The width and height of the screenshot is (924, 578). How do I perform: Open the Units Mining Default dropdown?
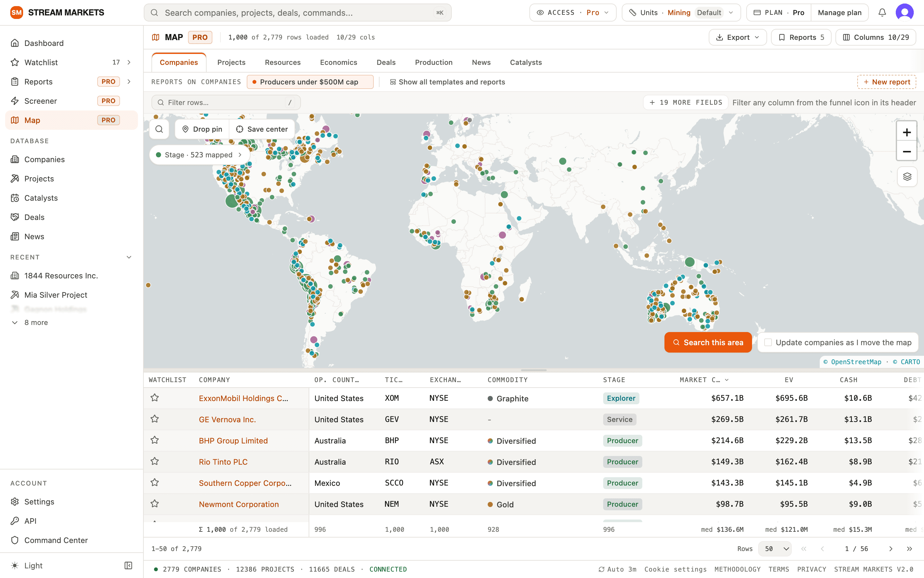[681, 13]
